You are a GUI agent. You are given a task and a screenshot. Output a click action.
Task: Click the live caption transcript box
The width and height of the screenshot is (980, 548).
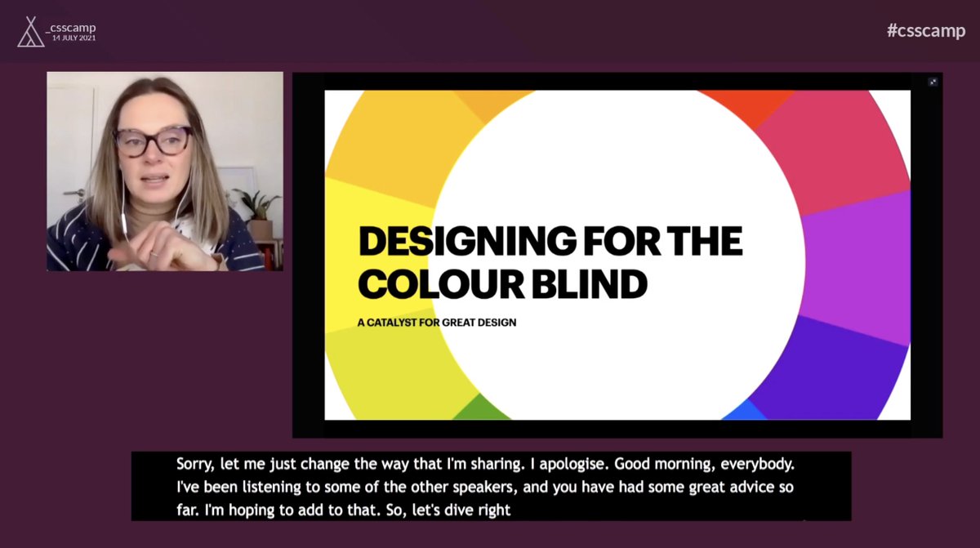click(x=492, y=487)
